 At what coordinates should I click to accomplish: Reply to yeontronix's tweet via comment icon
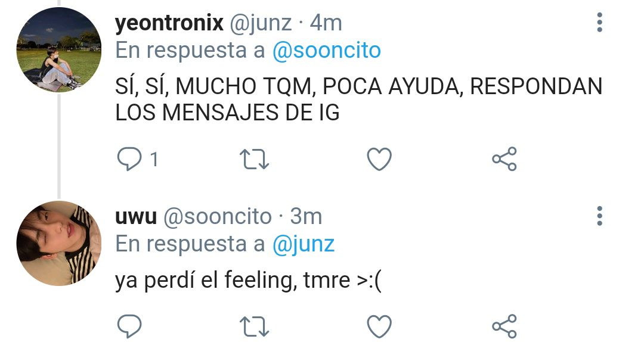pos(129,159)
